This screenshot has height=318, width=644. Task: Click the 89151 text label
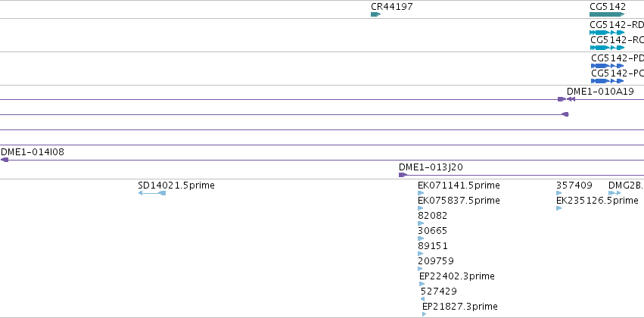(432, 246)
